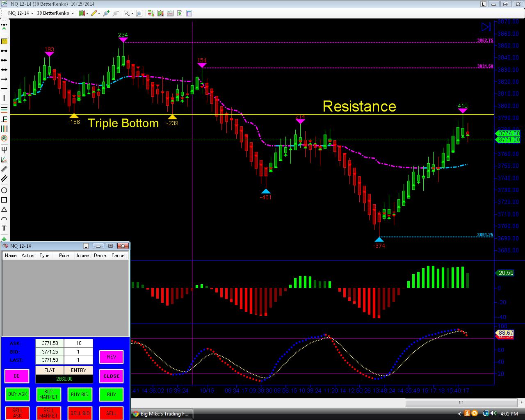Select the Fibonacci retracements tool
The image size is (525, 420).
(4, 109)
